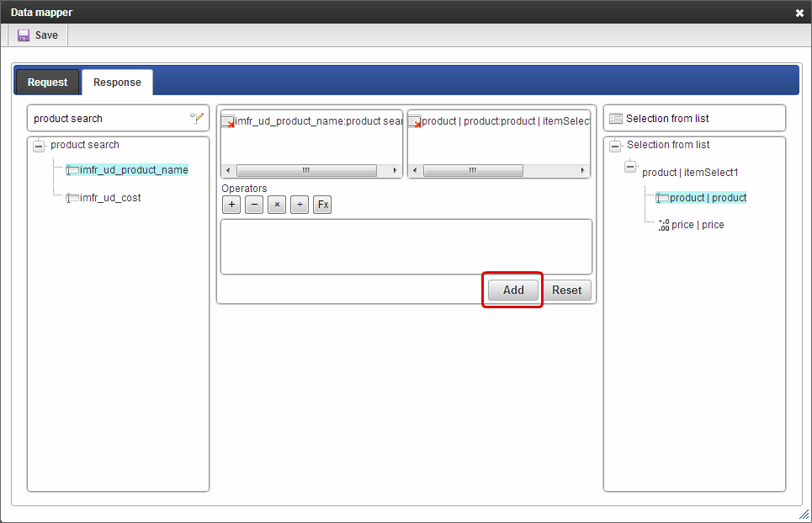Screen dimensions: 812x523
Task: Click the imfr_ud_product_name:product search mapping entry
Action: (318, 121)
